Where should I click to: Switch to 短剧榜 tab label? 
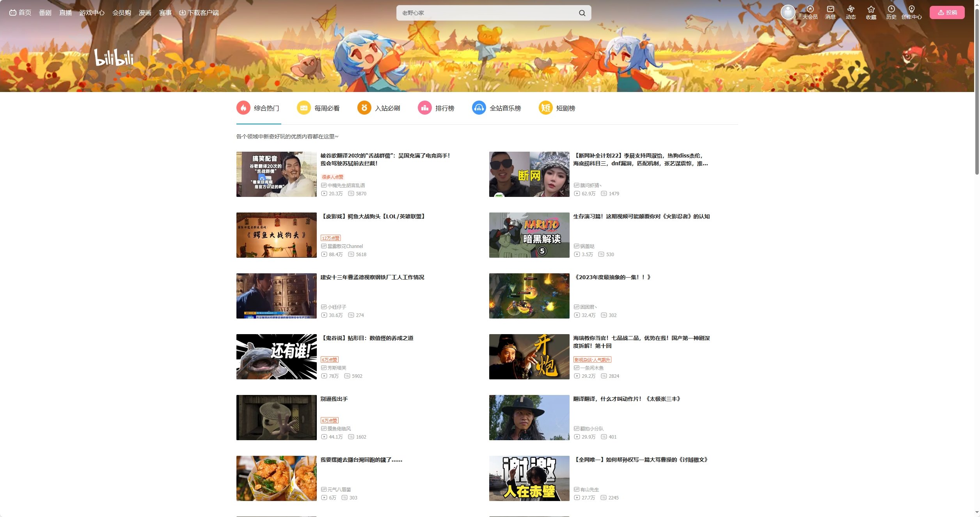pyautogui.click(x=566, y=108)
